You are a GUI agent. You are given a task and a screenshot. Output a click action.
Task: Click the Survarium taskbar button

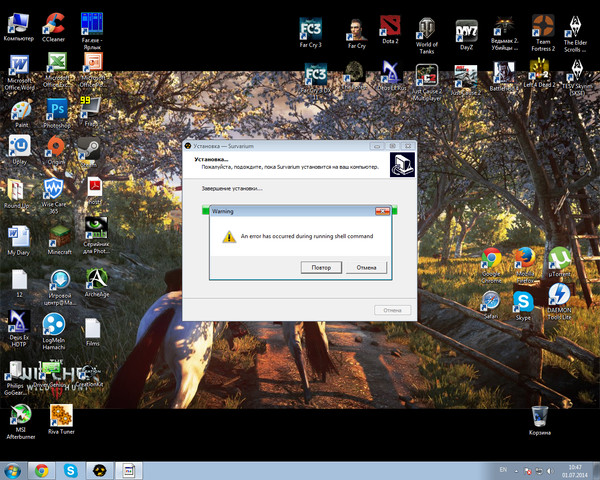point(99,471)
